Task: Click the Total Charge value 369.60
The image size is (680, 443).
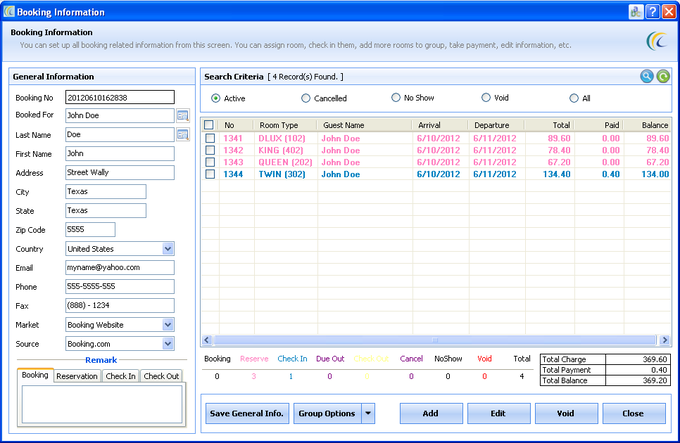Action: tap(655, 359)
